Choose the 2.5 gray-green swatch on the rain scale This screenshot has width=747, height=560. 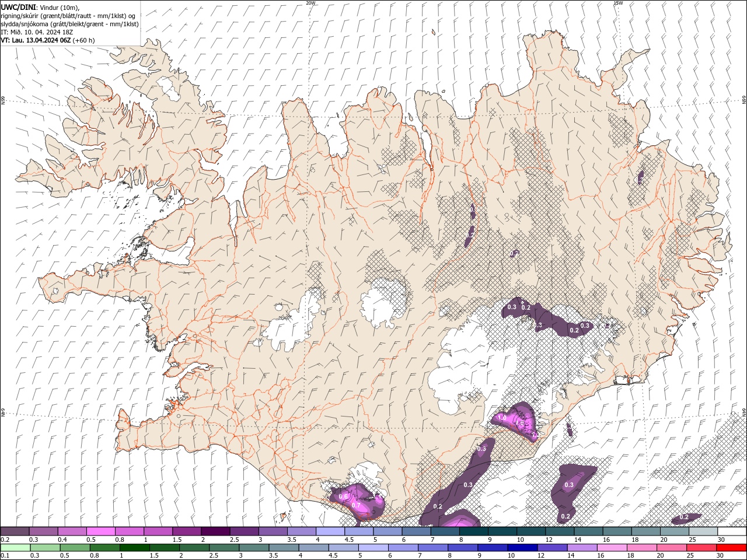(x=224, y=548)
